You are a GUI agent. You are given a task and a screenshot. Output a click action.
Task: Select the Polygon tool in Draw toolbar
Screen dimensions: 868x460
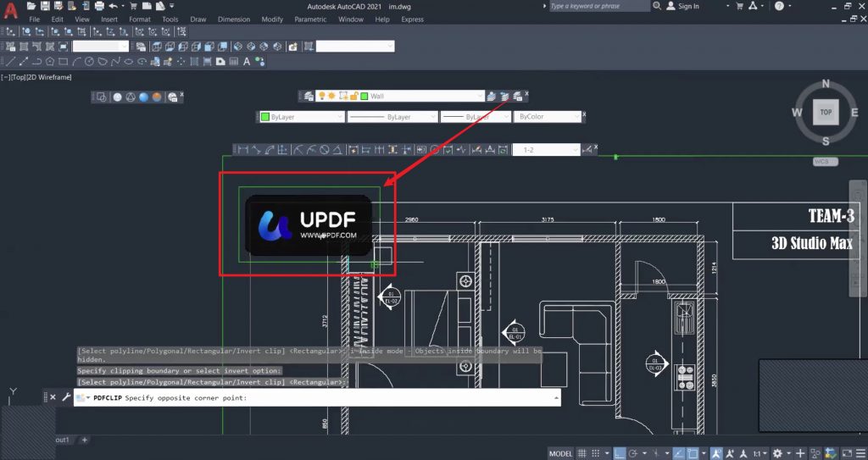[x=50, y=62]
